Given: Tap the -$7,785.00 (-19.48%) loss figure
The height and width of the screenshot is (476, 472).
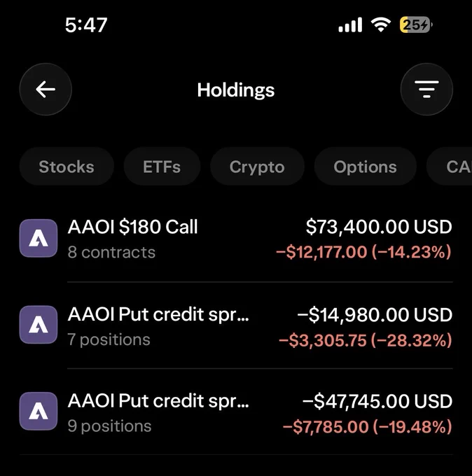Looking at the screenshot, I should pyautogui.click(x=368, y=426).
